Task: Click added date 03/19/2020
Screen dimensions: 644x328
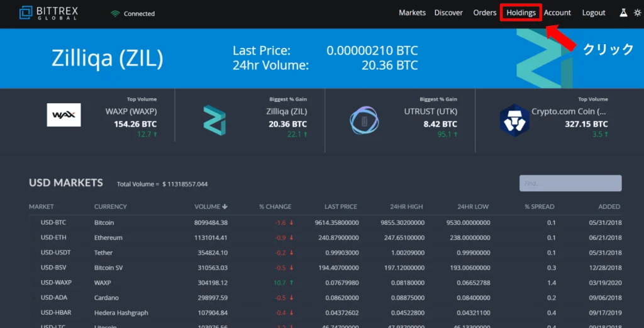Action: 605,283
